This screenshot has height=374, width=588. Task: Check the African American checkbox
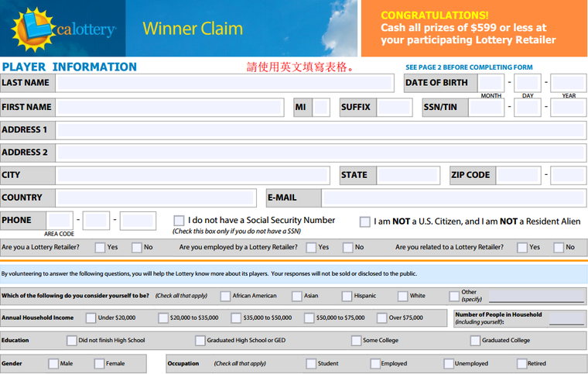coord(225,297)
